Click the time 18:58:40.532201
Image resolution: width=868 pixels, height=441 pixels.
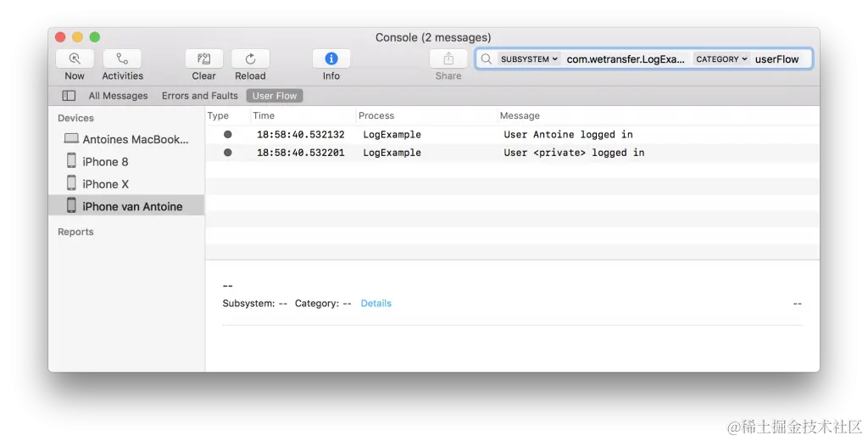tap(301, 153)
